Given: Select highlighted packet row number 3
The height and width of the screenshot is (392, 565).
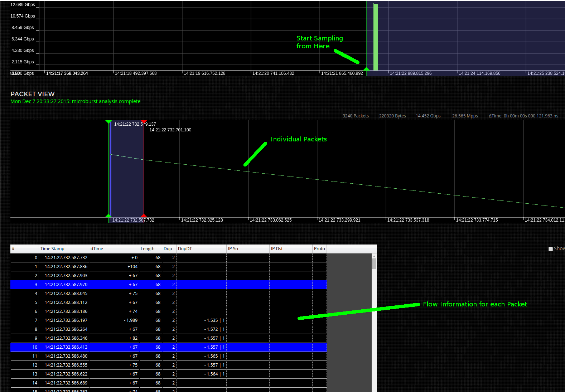Looking at the screenshot, I should [x=168, y=285].
